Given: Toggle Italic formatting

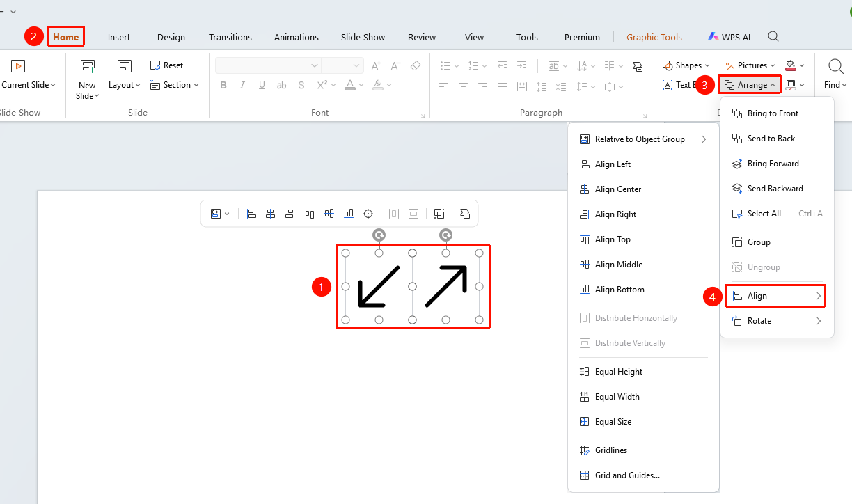Looking at the screenshot, I should pos(242,86).
